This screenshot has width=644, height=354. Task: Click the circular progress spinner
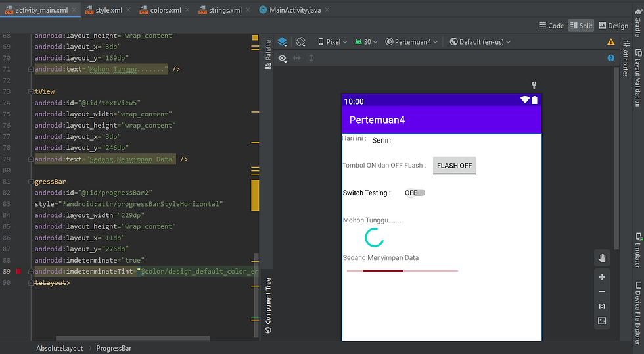pyautogui.click(x=374, y=238)
